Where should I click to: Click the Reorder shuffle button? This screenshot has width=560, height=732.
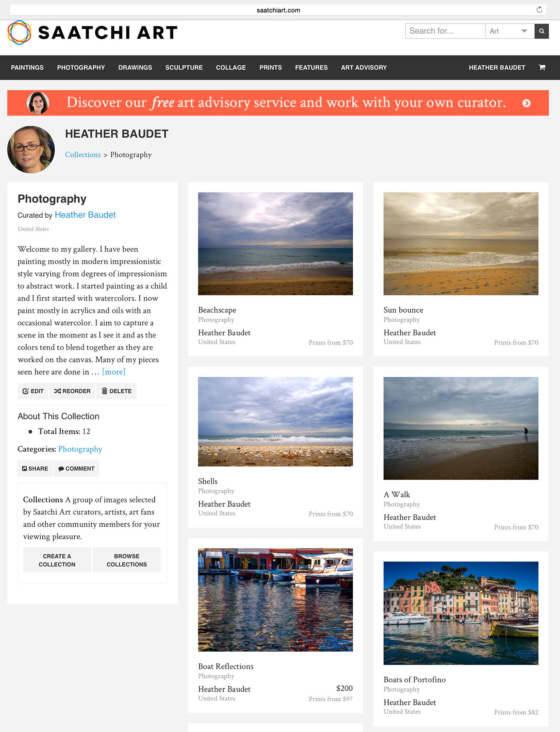point(72,391)
